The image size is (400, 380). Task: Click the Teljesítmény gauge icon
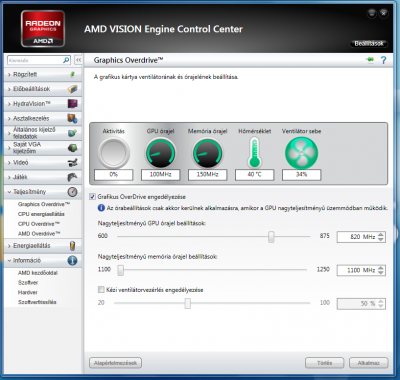[72, 192]
